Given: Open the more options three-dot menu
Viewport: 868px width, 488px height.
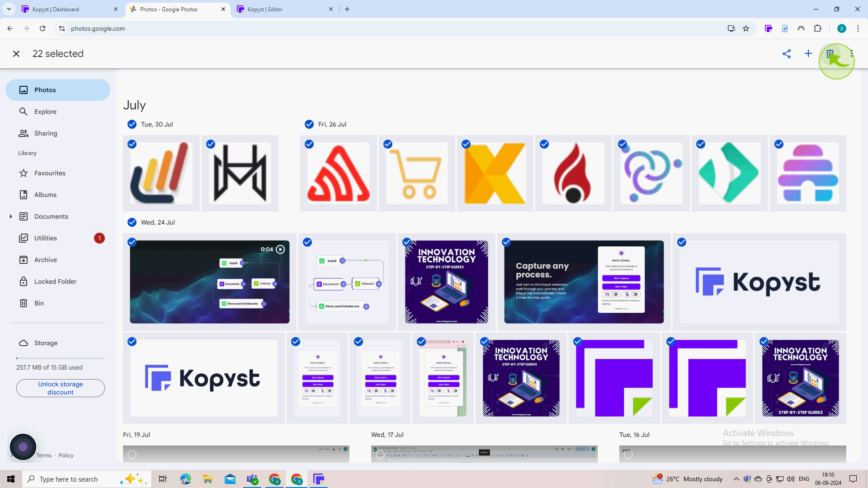Looking at the screenshot, I should click(852, 54).
